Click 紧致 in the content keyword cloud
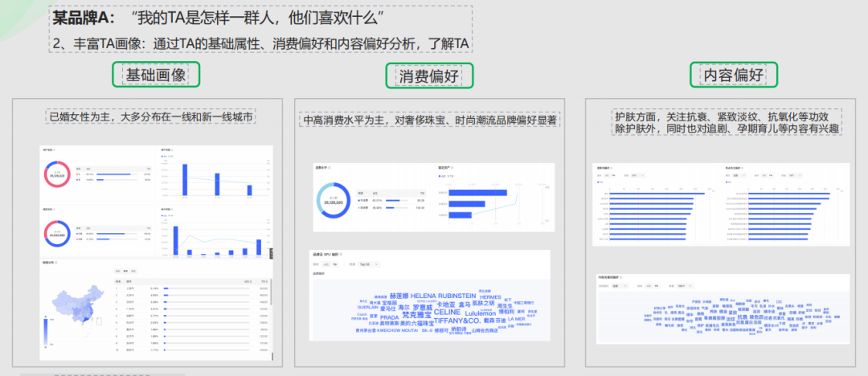Image resolution: width=868 pixels, height=376 pixels. click(x=733, y=313)
